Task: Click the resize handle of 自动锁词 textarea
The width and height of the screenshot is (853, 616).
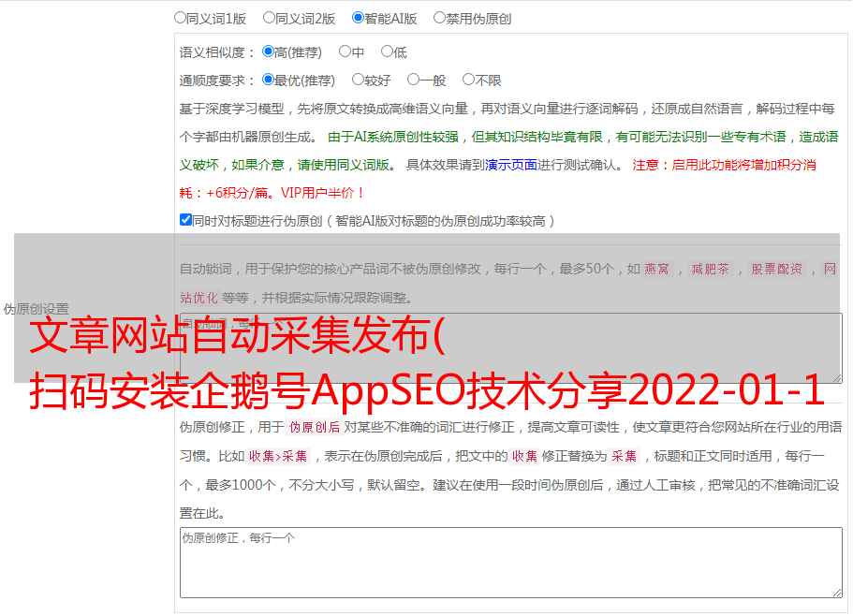Action: pos(836,376)
